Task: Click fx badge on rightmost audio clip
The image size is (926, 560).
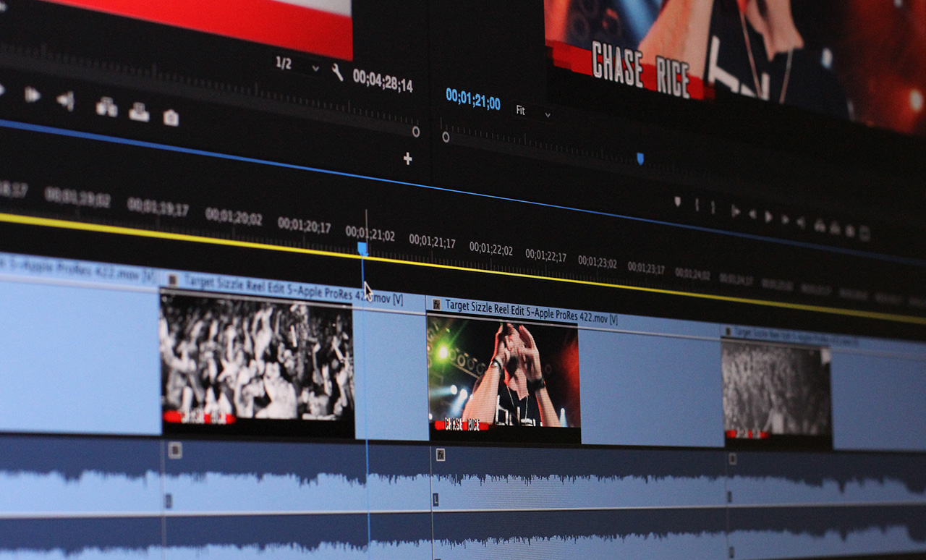Action: [x=732, y=459]
